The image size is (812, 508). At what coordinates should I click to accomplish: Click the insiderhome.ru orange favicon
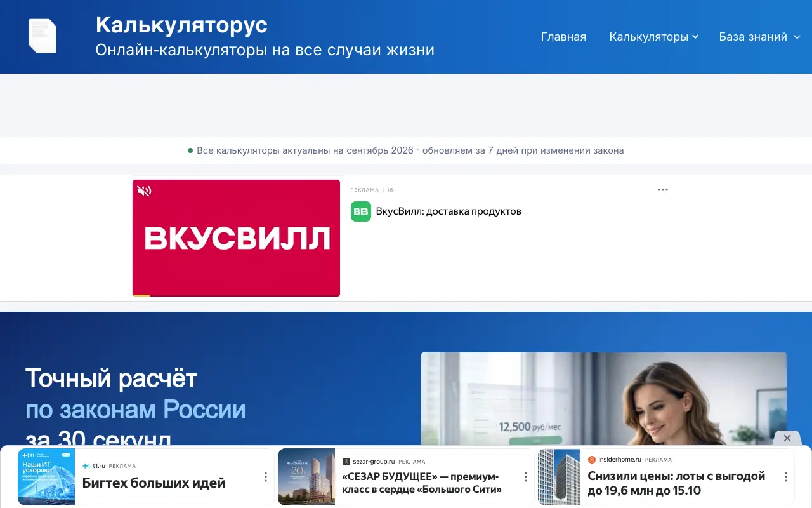[x=592, y=460]
